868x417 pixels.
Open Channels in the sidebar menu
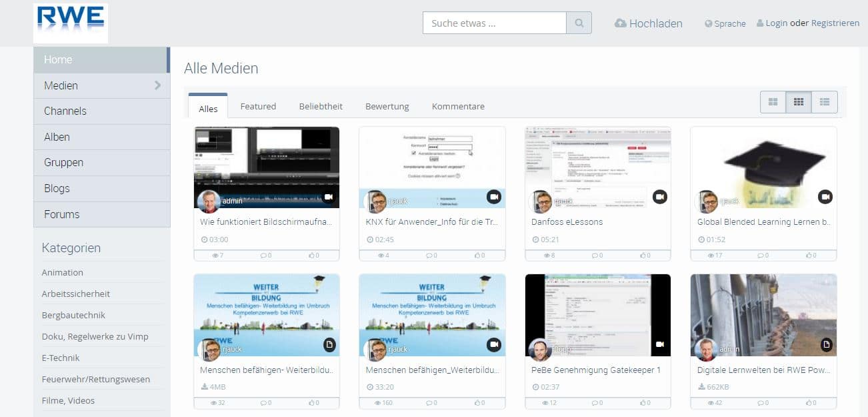click(x=65, y=111)
